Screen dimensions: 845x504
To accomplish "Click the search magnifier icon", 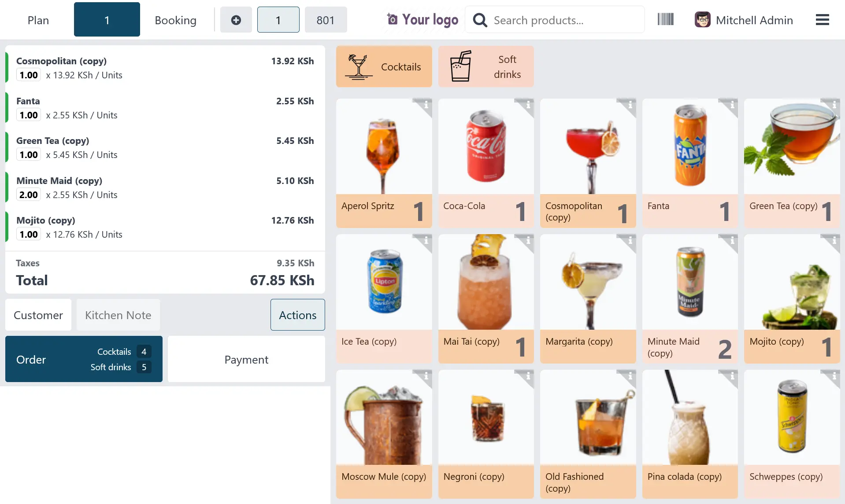I will click(480, 20).
